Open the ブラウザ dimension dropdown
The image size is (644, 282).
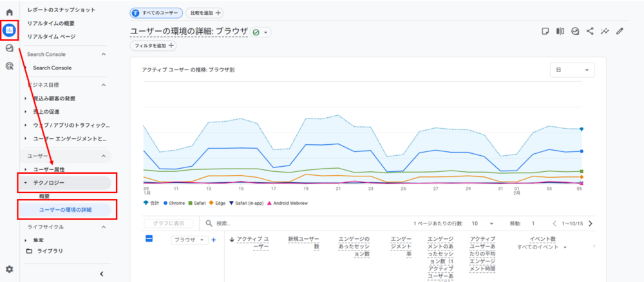tap(190, 240)
